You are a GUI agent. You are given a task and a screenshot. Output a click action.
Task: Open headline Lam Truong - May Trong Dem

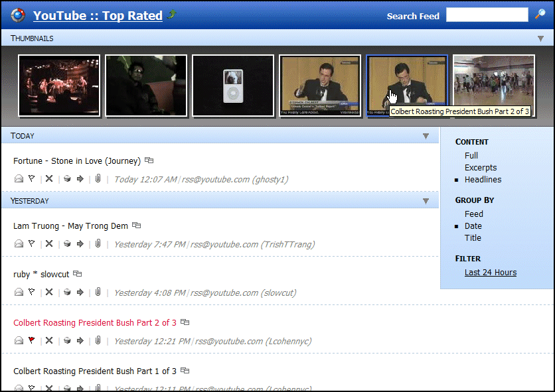70,226
